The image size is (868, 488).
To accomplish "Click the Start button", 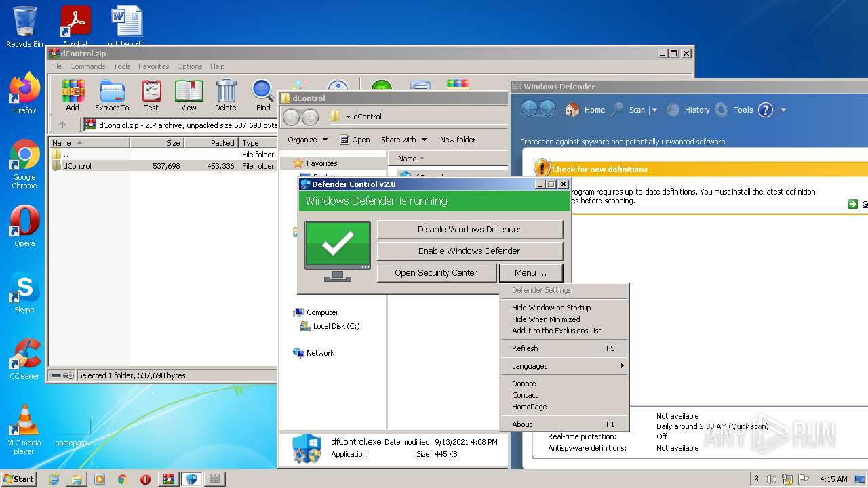I will pyautogui.click(x=19, y=479).
